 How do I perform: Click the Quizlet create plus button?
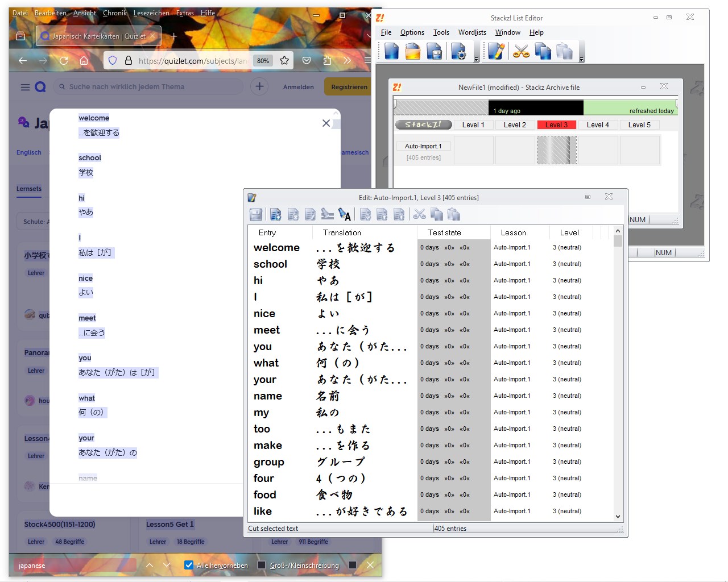click(259, 86)
